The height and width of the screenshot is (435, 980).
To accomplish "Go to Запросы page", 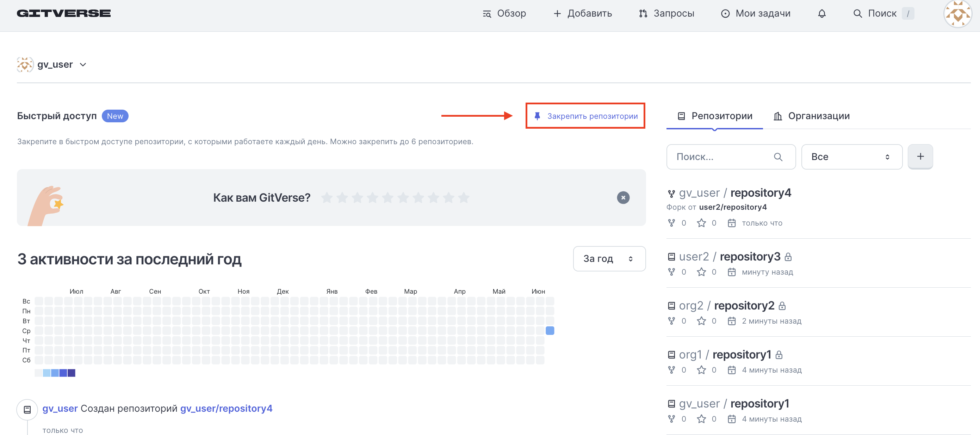I will pyautogui.click(x=666, y=13).
